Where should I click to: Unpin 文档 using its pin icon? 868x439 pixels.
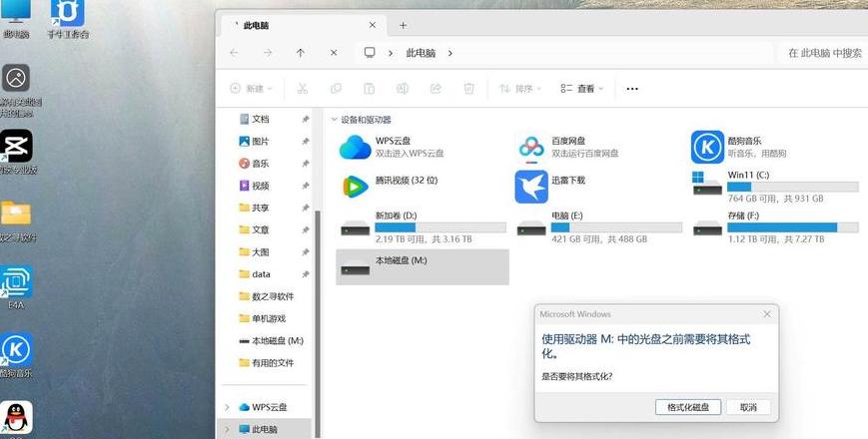point(305,119)
